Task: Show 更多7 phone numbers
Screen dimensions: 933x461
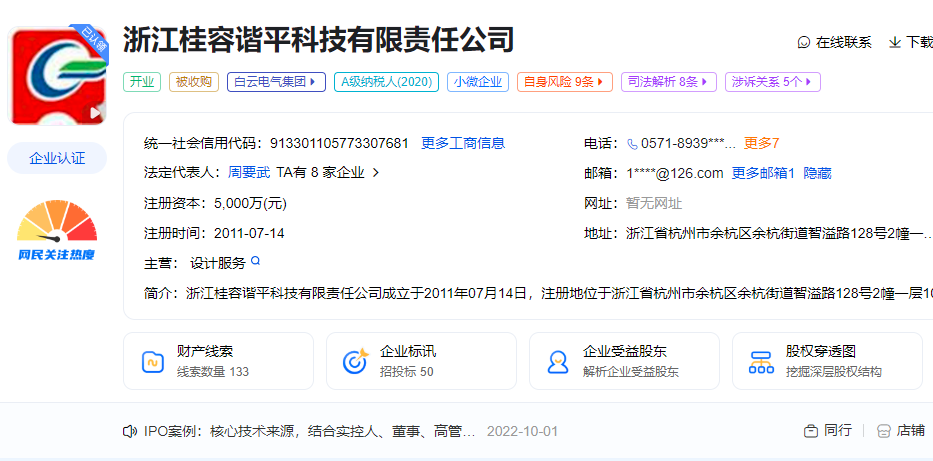Action: click(x=762, y=143)
